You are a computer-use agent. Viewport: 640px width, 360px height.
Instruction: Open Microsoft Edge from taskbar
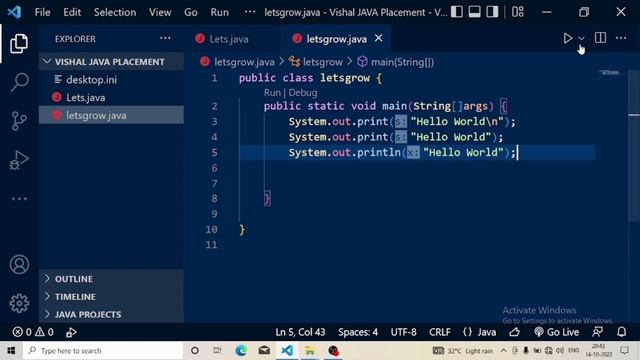click(241, 351)
